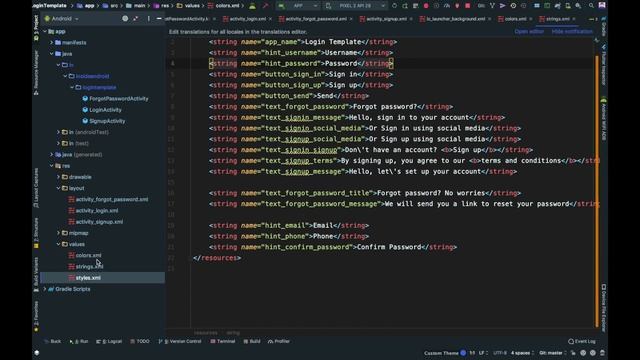
Task: Click Hide notification link
Action: (572, 31)
